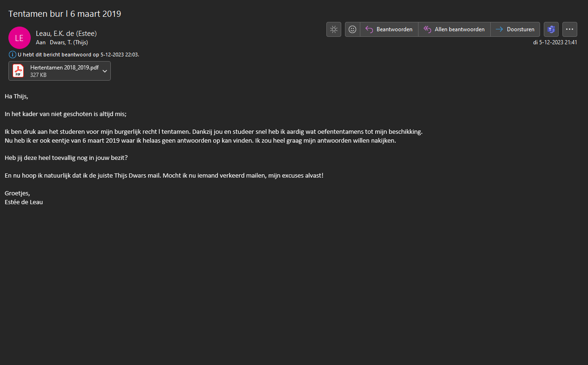The image size is (588, 365).
Task: Click the blue info icon
Action: pyautogui.click(x=13, y=55)
